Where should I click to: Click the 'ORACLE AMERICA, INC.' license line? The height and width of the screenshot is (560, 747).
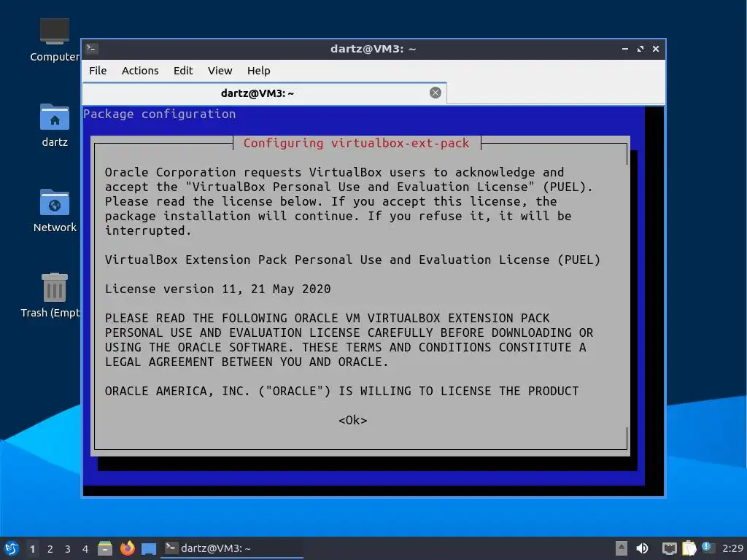coord(341,391)
